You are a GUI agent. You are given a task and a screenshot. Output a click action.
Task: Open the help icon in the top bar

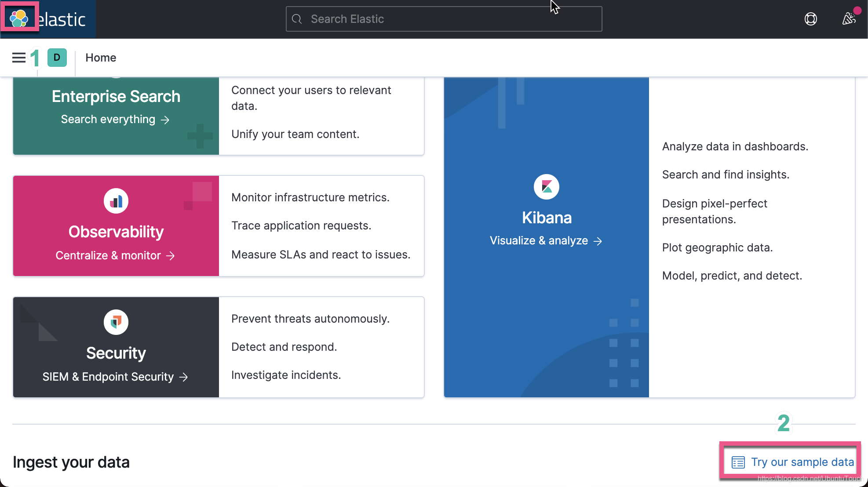810,19
